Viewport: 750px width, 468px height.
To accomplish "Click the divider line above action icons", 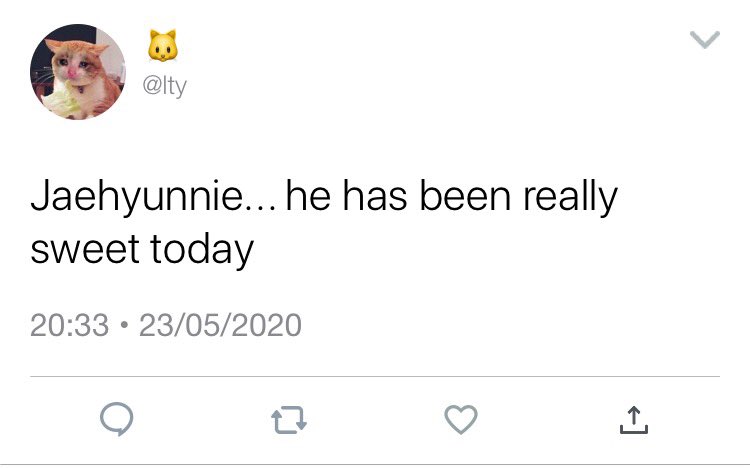I will tap(375, 377).
